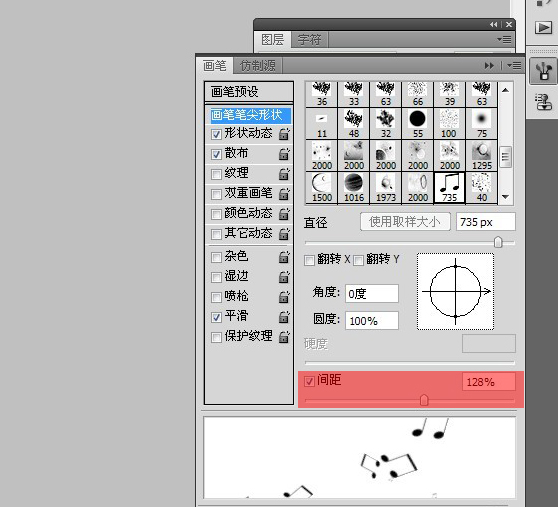This screenshot has height=507, width=558.
Task: Select the 画笔 tab
Action: [x=215, y=66]
